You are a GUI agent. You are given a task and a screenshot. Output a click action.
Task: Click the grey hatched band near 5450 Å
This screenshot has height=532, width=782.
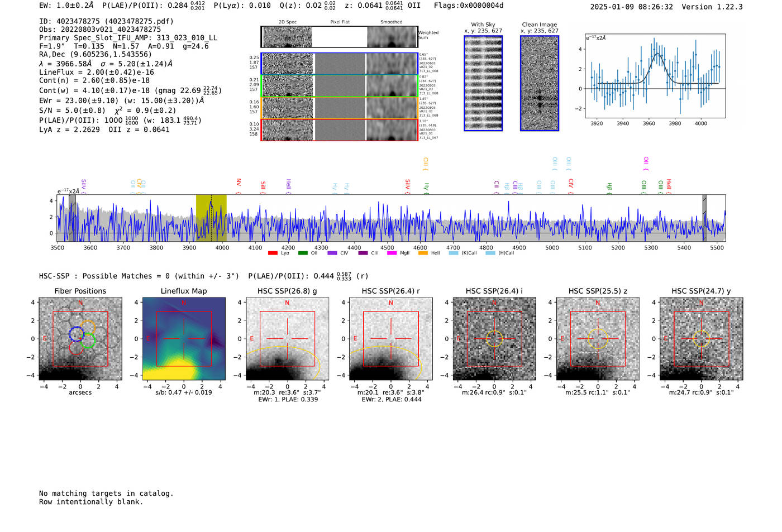[704, 218]
